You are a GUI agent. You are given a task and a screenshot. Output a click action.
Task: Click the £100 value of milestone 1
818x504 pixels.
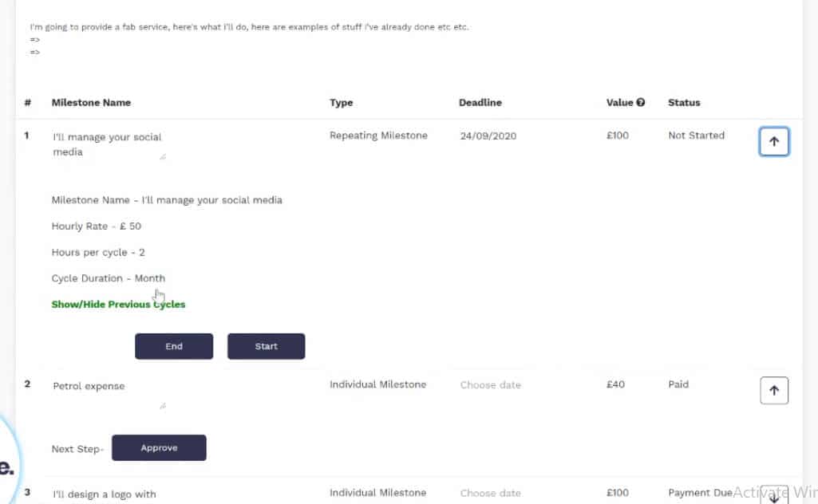point(618,136)
